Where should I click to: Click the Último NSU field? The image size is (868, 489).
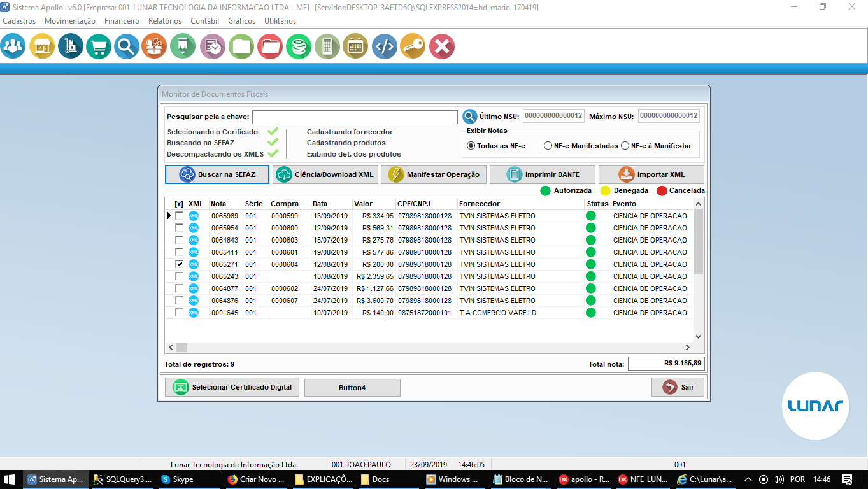tap(553, 116)
